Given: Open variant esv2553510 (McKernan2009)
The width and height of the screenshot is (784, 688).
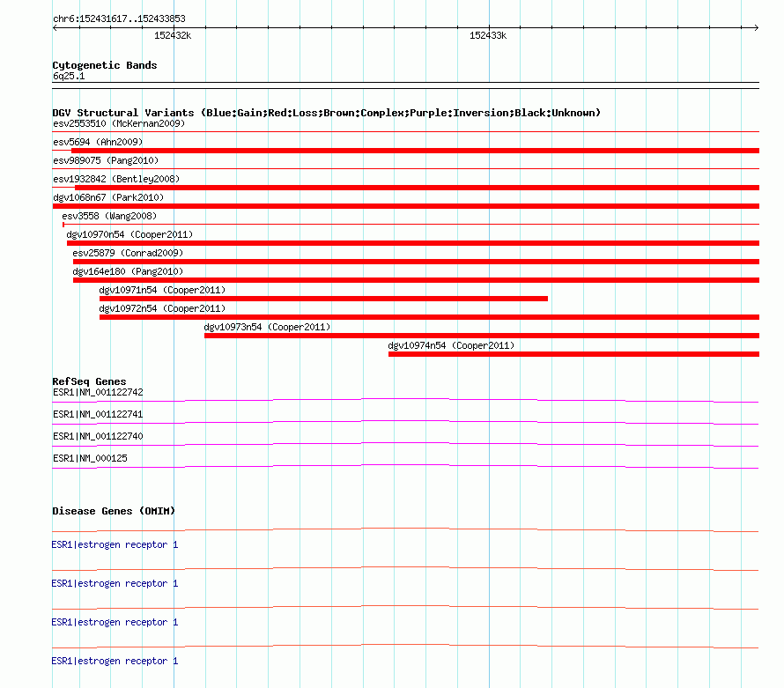Looking at the screenshot, I should click(x=119, y=123).
